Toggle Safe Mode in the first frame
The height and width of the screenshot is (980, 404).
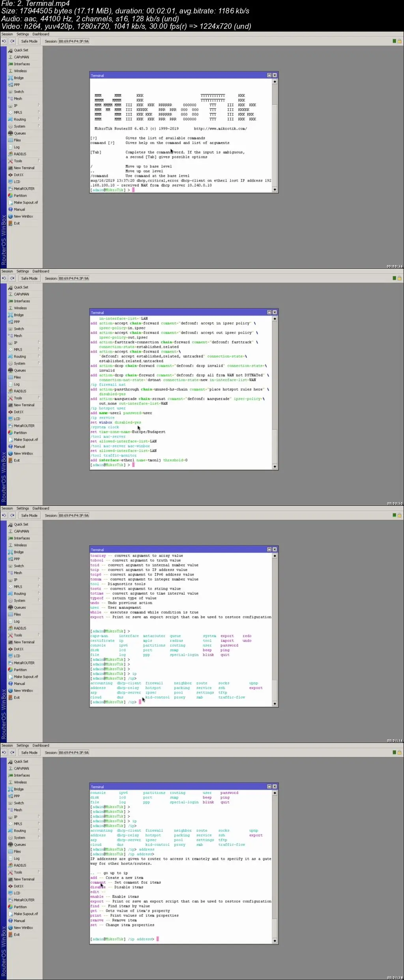(29, 41)
